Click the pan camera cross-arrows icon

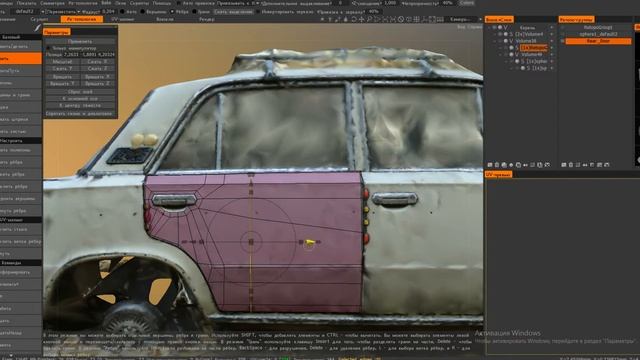click(361, 19)
